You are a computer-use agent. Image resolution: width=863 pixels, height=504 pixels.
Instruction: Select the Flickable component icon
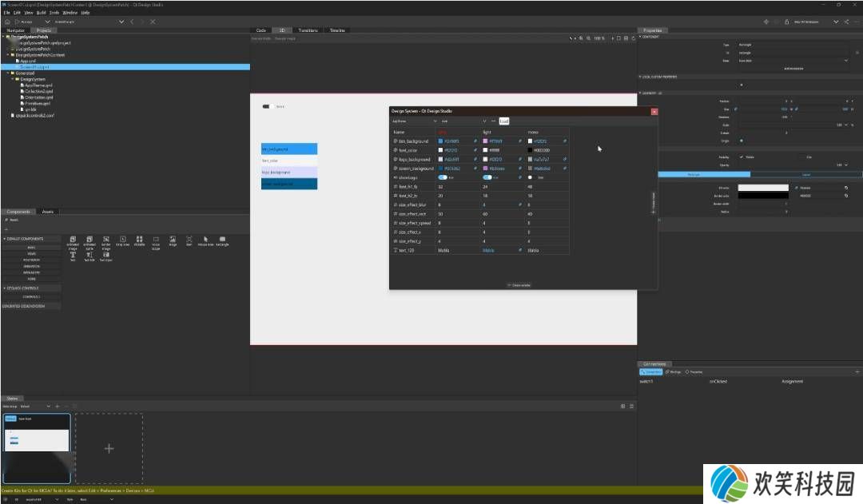139,240
